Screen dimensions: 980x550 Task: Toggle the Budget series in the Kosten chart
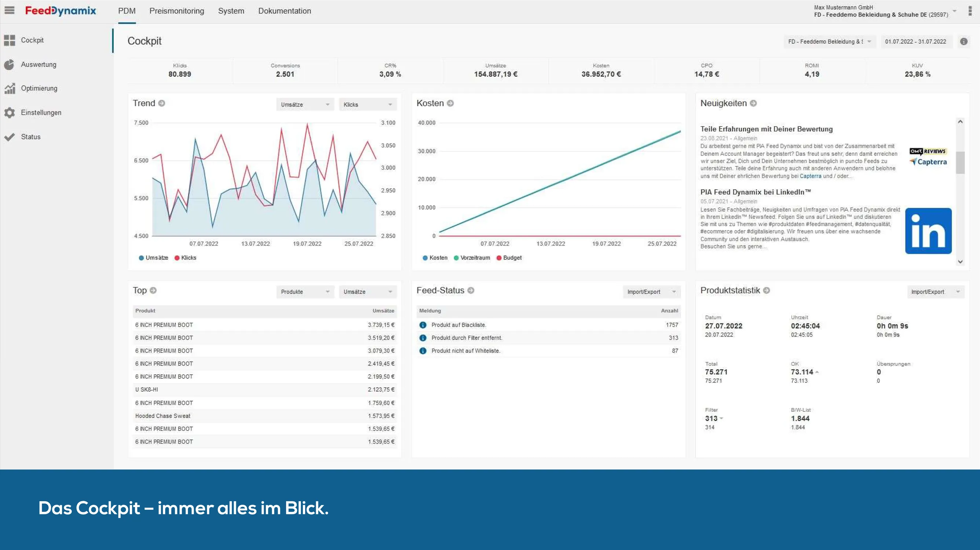(x=509, y=257)
